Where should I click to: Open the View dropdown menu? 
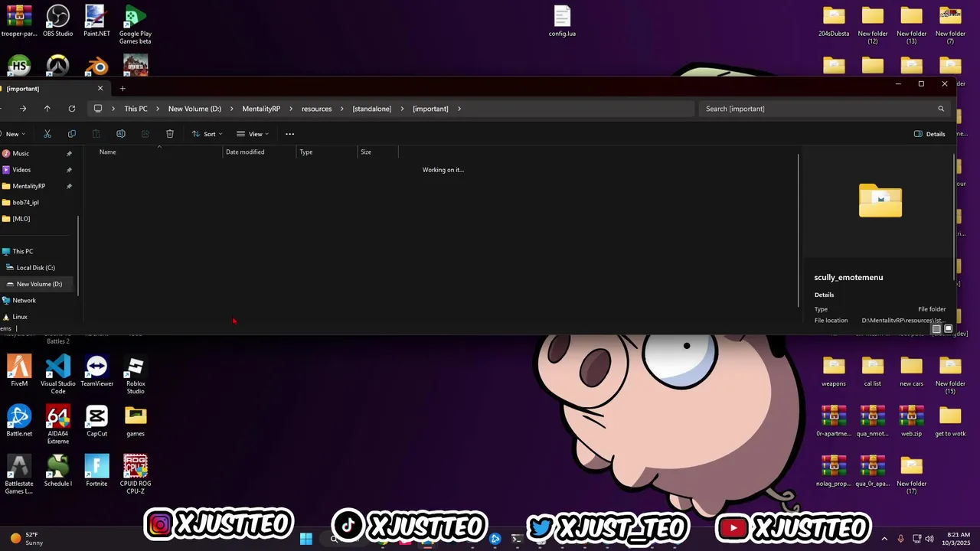tap(253, 134)
